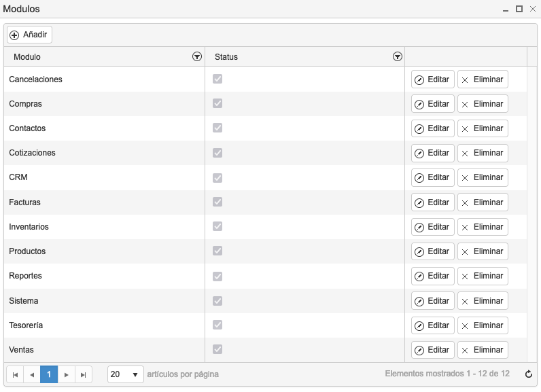This screenshot has height=392, width=541.
Task: Toggle the Ventas status checkbox
Action: tap(217, 349)
